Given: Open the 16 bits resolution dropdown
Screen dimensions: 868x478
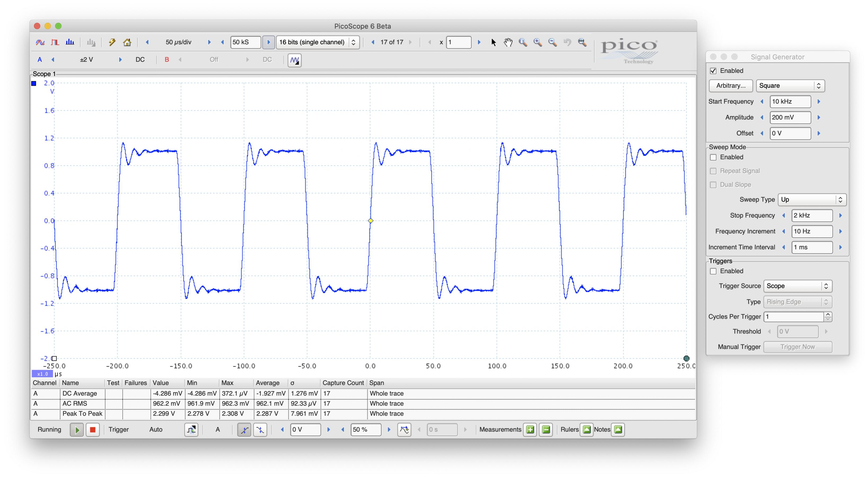Looking at the screenshot, I should (x=318, y=42).
